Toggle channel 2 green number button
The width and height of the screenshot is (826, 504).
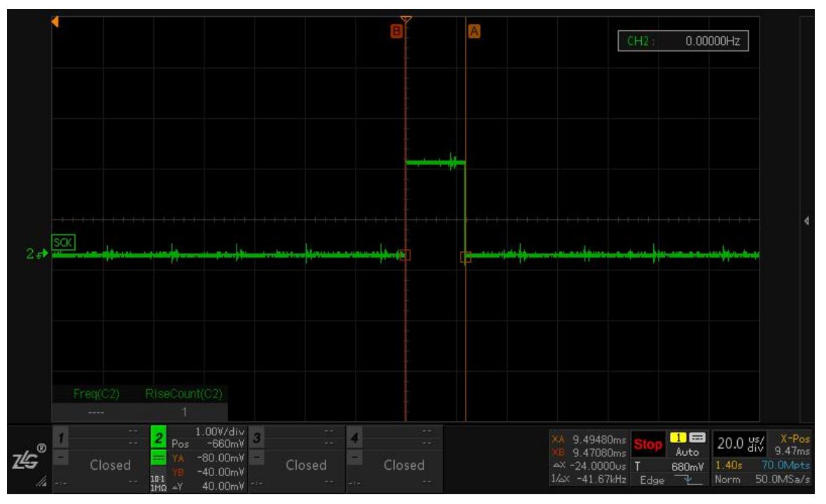[159, 437]
